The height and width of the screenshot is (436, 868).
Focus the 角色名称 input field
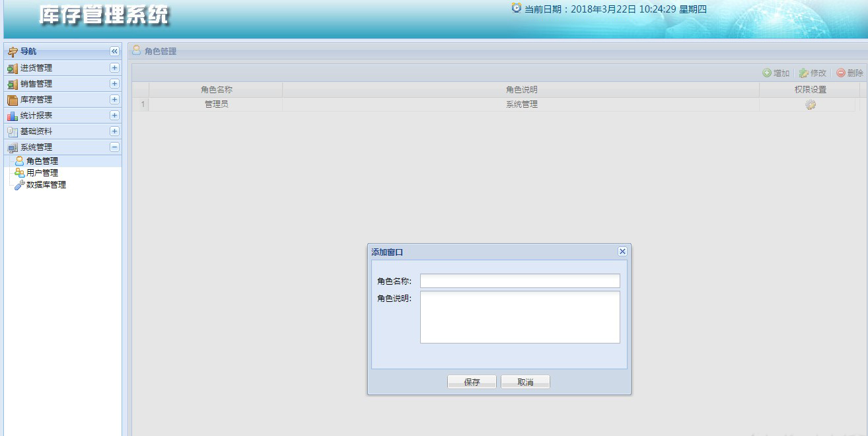coord(520,281)
